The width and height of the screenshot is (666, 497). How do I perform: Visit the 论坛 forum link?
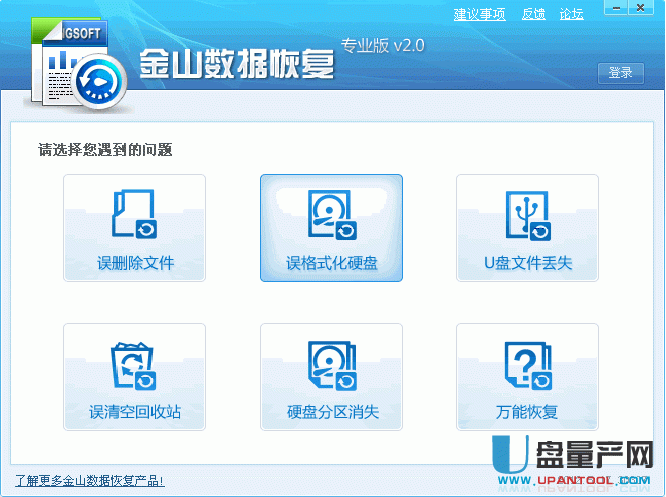pos(571,14)
